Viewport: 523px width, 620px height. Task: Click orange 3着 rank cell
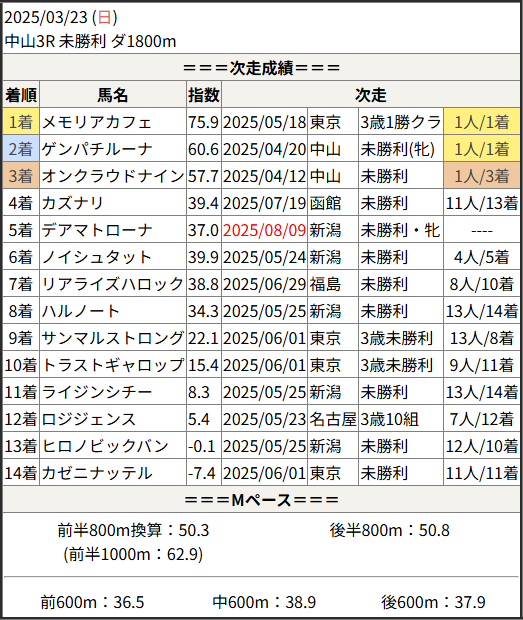(x=21, y=176)
